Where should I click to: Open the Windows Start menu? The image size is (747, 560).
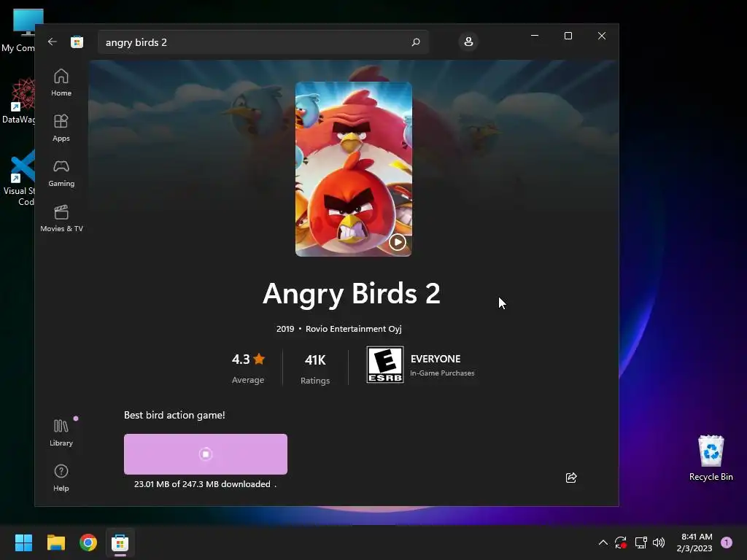(x=23, y=542)
